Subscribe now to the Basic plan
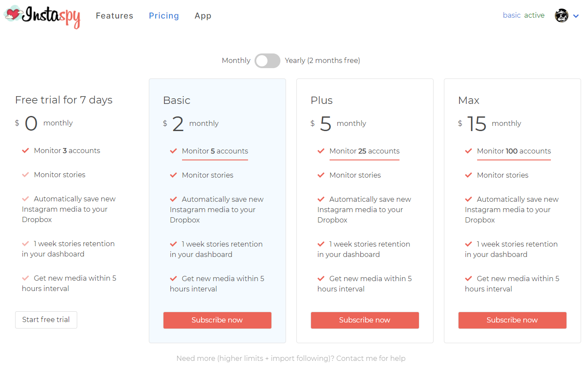The height and width of the screenshot is (385, 588). click(x=217, y=320)
